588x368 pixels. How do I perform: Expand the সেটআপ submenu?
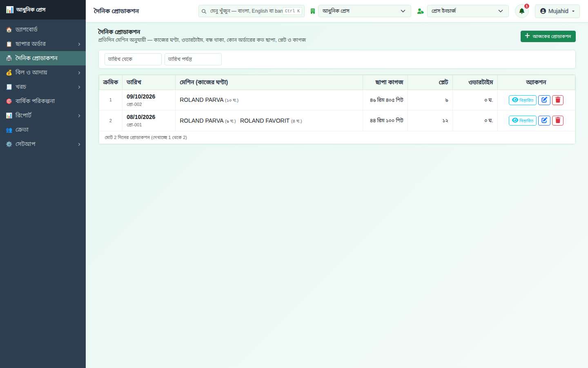(43, 144)
